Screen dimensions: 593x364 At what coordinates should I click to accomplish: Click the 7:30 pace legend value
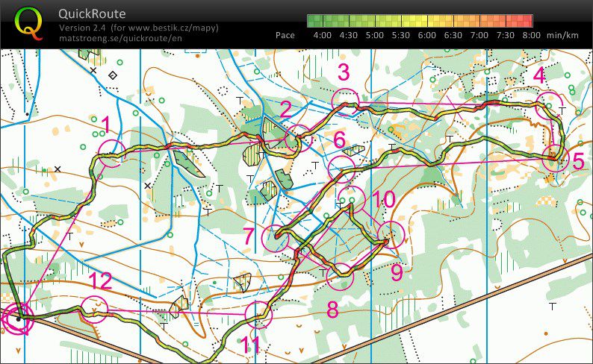505,35
